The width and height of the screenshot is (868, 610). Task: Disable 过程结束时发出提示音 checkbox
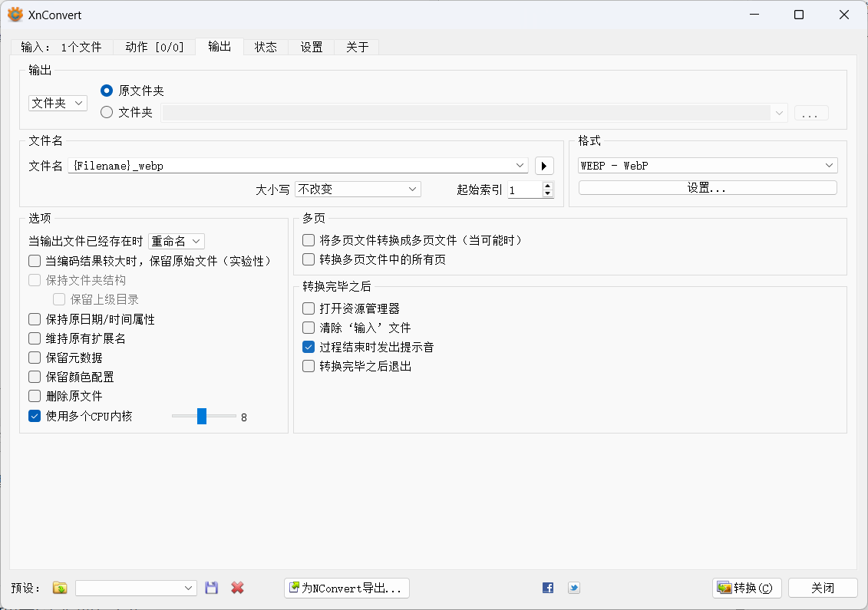click(x=309, y=347)
